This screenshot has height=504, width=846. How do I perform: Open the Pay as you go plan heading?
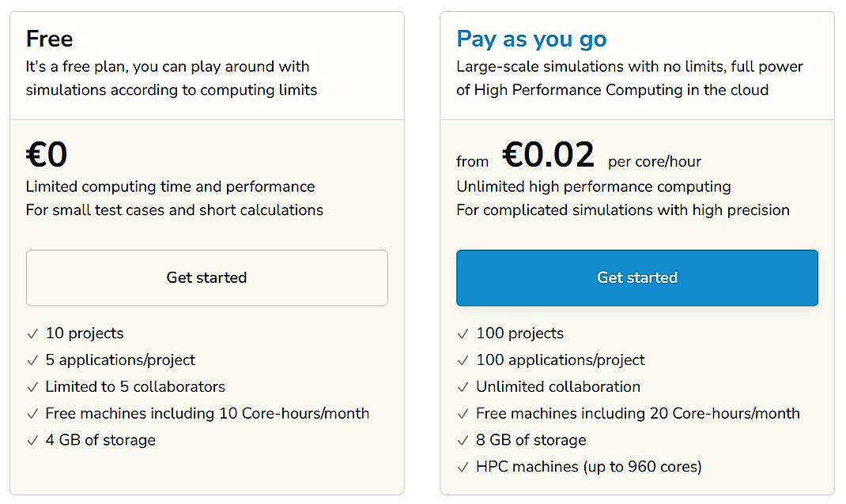531,38
